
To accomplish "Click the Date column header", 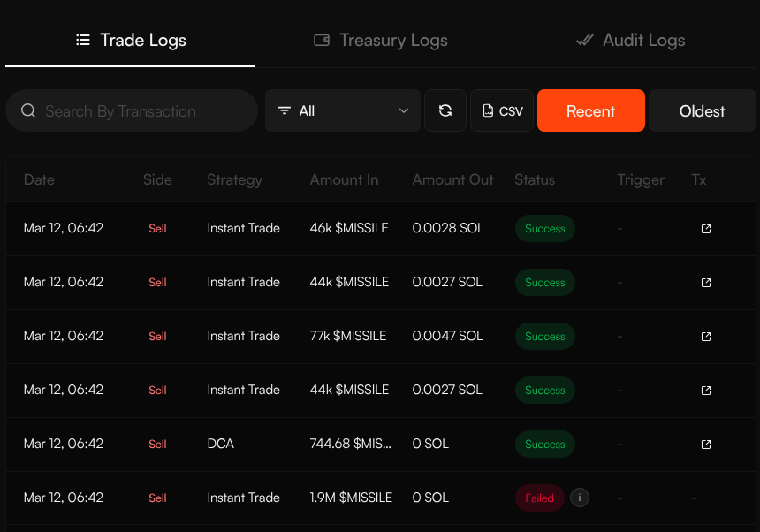I will 39,179.
